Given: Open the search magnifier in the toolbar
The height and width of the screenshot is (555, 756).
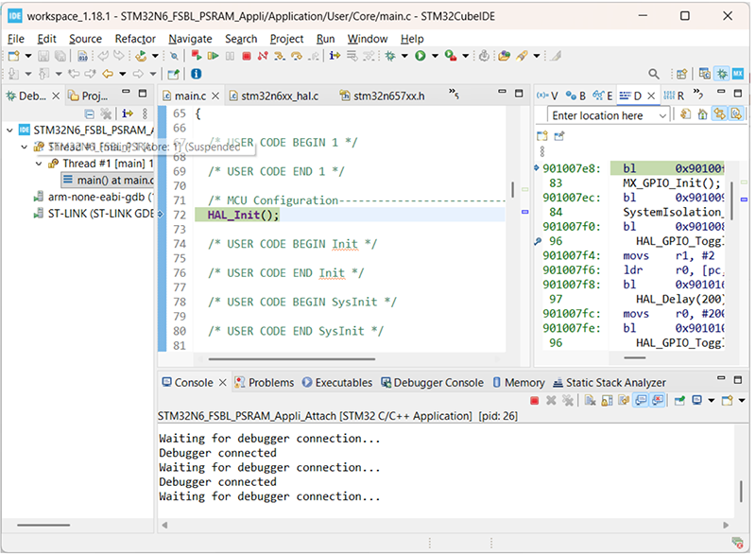Looking at the screenshot, I should tap(654, 74).
